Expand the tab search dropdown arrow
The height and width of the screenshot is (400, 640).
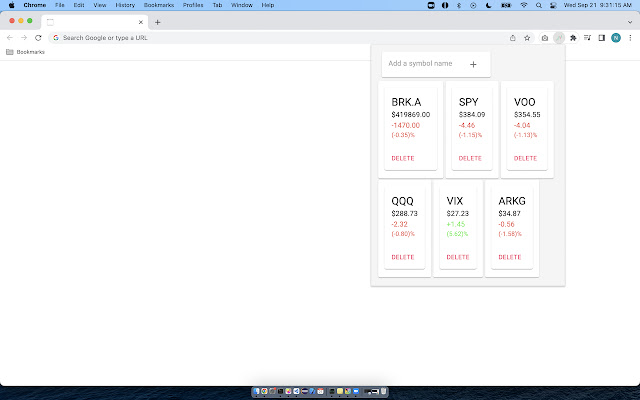tap(630, 22)
